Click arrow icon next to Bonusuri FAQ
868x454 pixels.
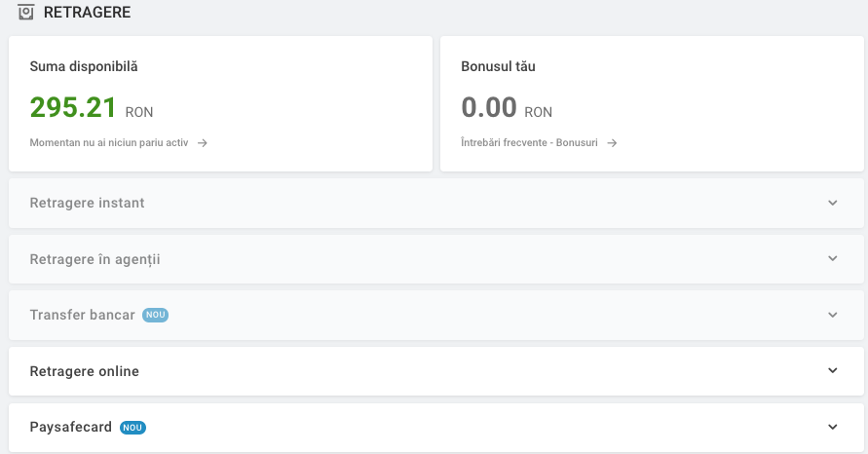[612, 143]
